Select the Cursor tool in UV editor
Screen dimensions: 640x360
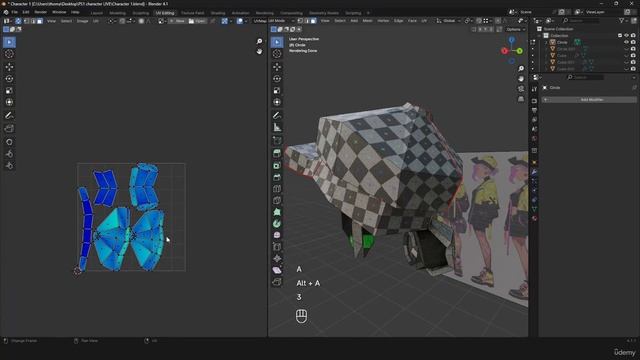click(9, 54)
